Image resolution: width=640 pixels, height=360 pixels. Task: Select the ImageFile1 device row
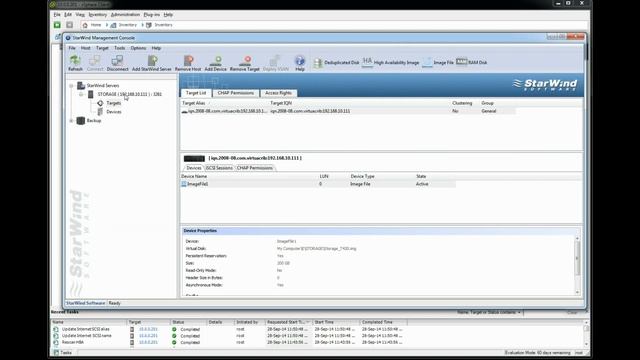pyautogui.click(x=318, y=184)
